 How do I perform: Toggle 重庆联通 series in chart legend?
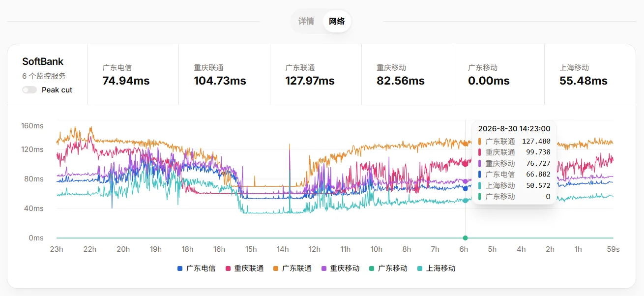pos(244,268)
